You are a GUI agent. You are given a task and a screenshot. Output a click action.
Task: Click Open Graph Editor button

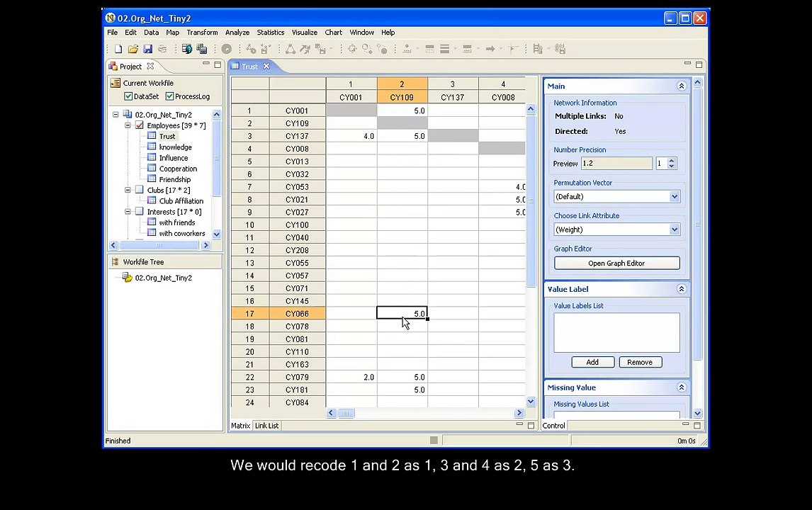coord(616,263)
